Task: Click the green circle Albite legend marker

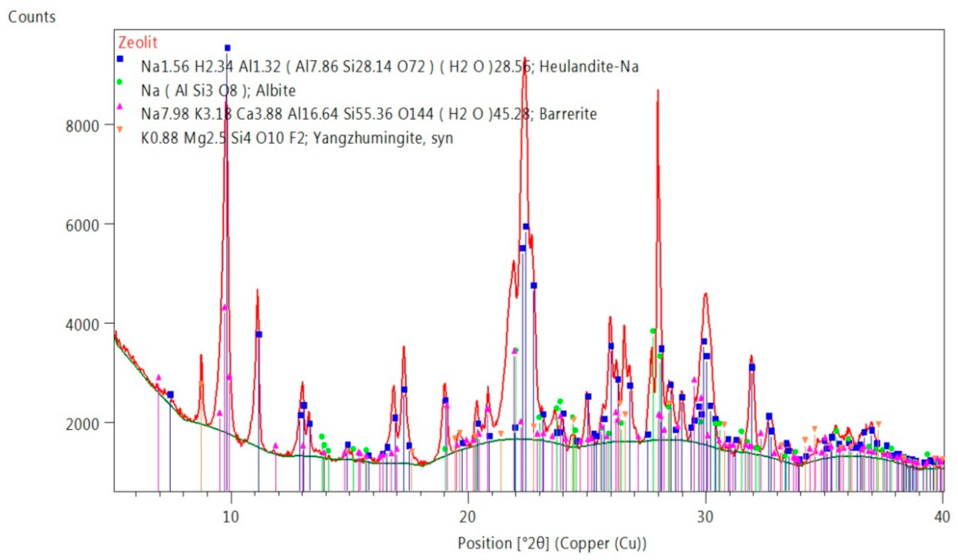Action: (x=120, y=82)
